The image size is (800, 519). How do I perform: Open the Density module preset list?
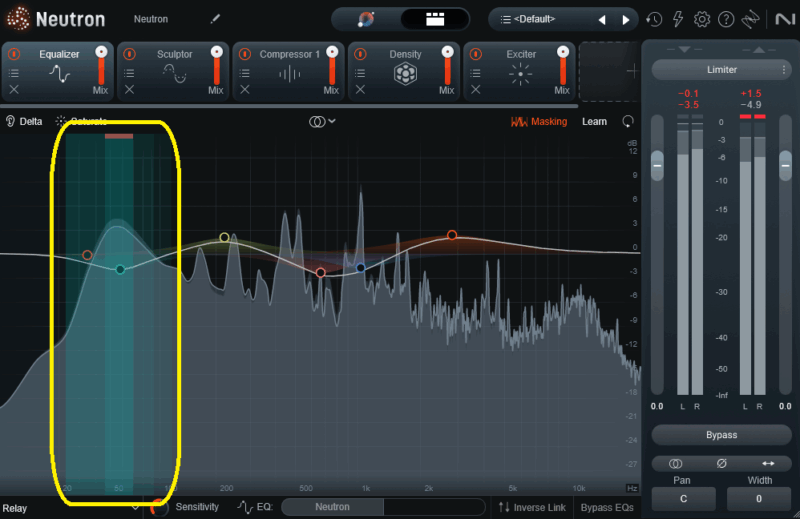[360, 73]
